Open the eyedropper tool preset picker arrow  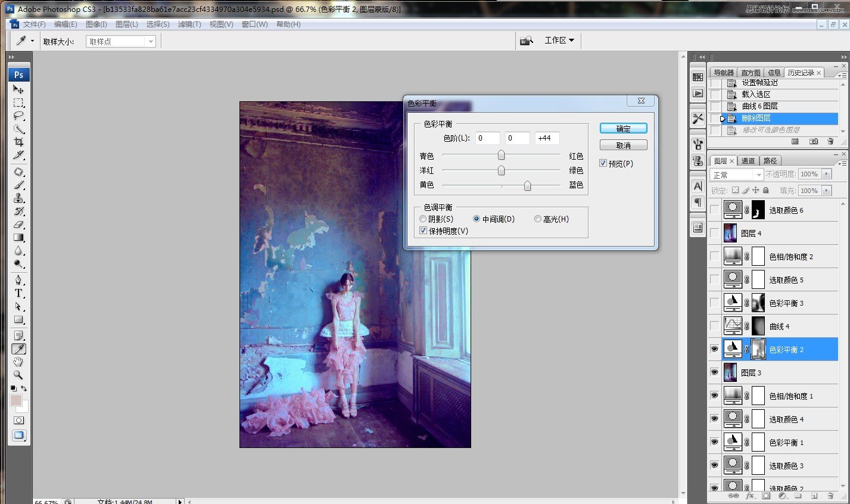32,41
